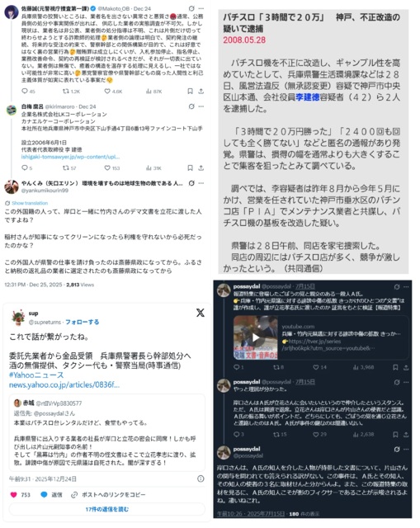Click 17件の返信を読む button

(x=106, y=509)
